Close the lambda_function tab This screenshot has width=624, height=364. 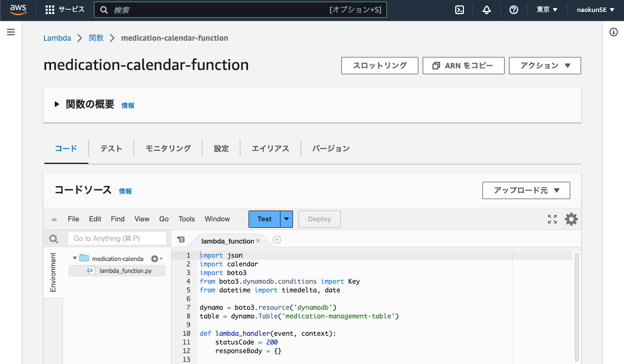pyautogui.click(x=258, y=241)
